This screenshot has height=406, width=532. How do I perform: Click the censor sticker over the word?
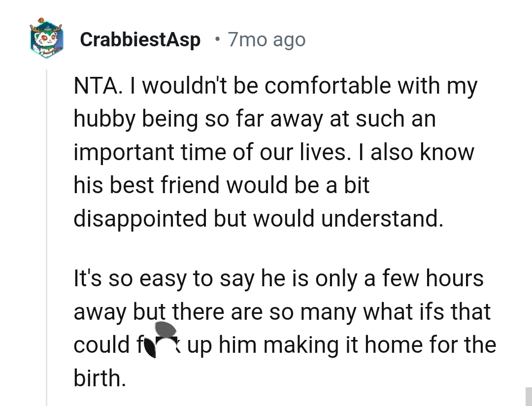click(x=165, y=339)
